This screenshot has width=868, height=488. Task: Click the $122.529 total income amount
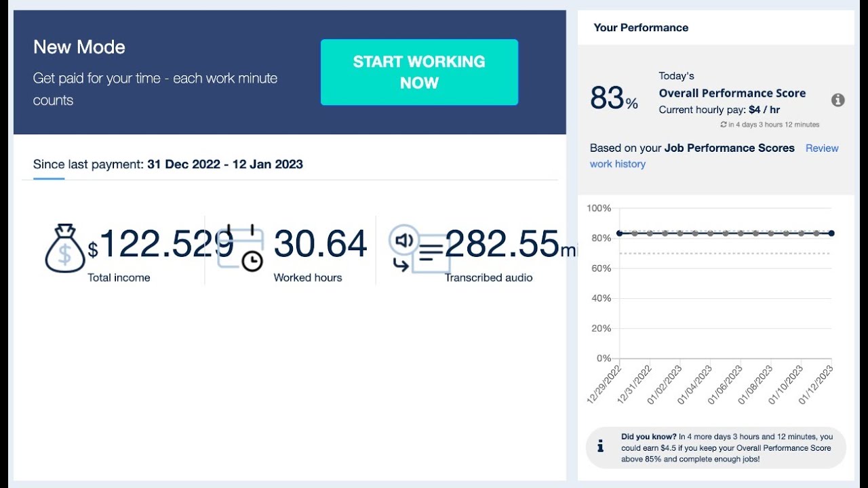click(161, 244)
